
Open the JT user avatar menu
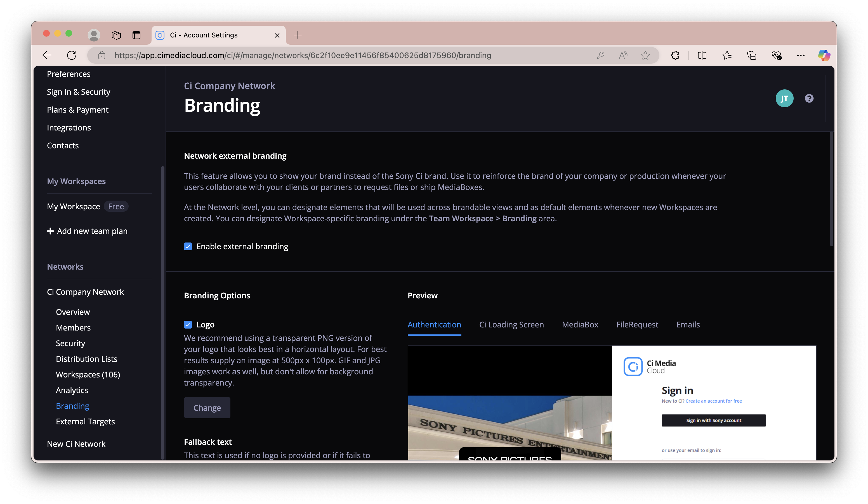click(784, 98)
